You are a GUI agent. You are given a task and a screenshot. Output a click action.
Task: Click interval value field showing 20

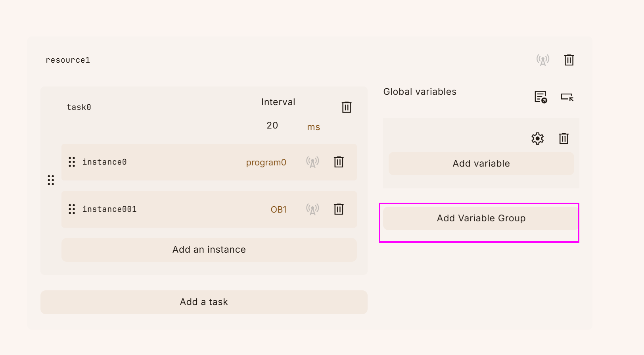(x=272, y=125)
